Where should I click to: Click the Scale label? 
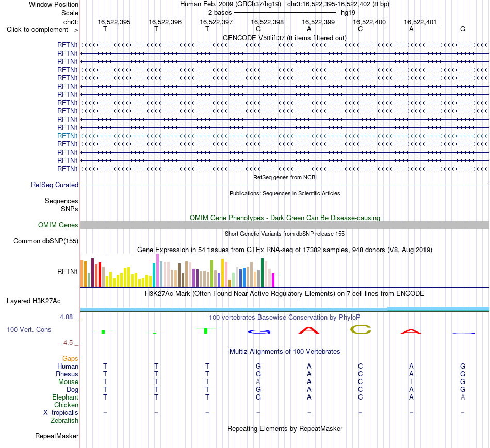pos(70,13)
